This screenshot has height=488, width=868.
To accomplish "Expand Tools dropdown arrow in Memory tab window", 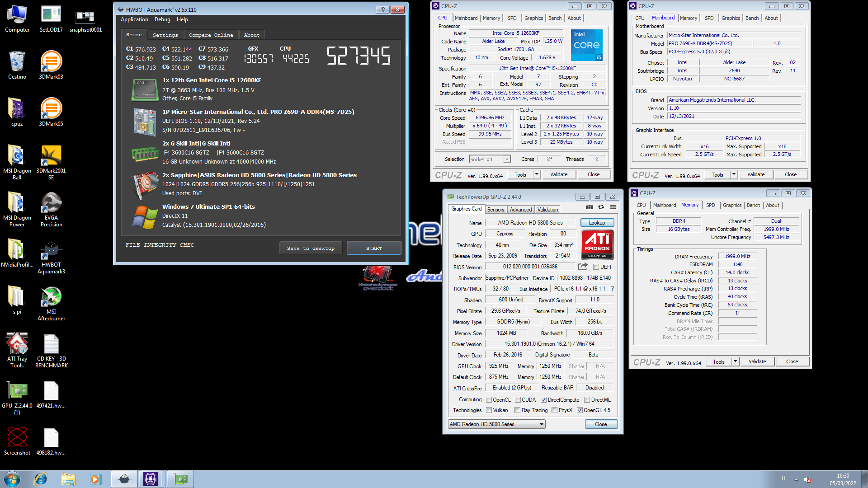I will point(735,361).
